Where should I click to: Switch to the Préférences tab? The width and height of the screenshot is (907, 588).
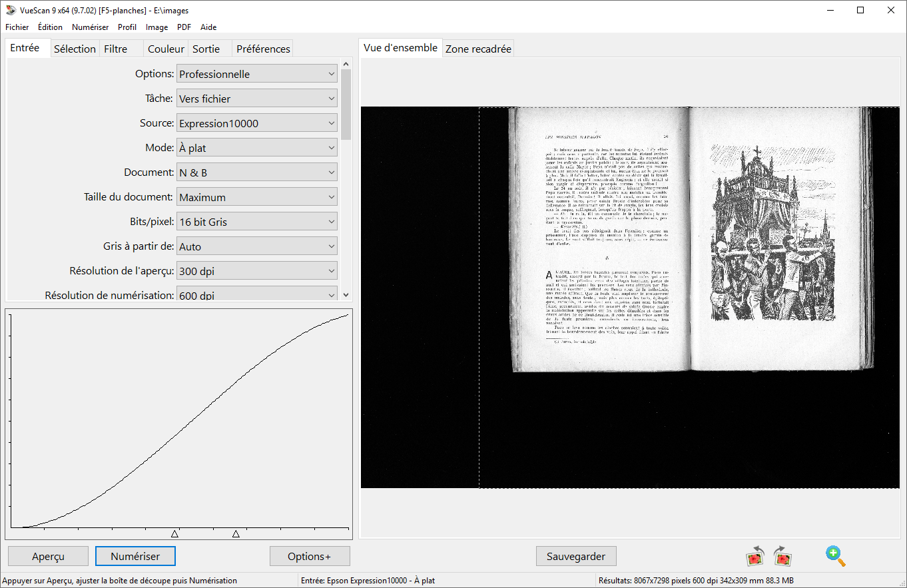(263, 49)
